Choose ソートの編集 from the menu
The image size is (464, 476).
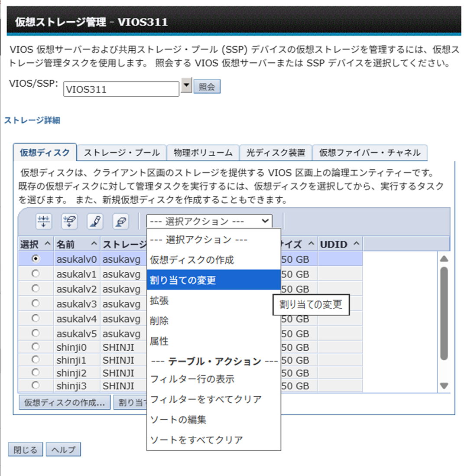coord(213,420)
